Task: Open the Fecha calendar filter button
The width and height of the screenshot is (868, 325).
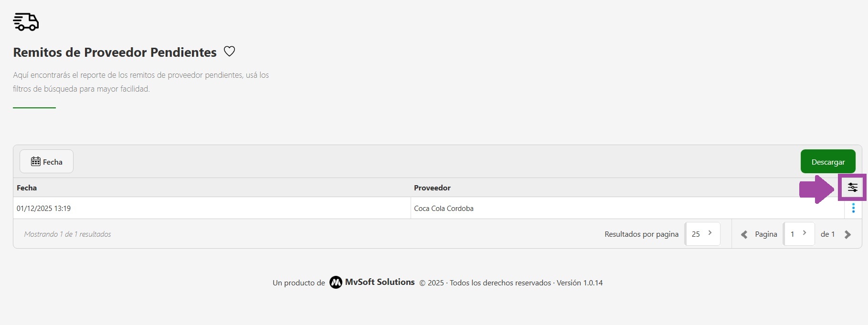Action: pos(46,162)
